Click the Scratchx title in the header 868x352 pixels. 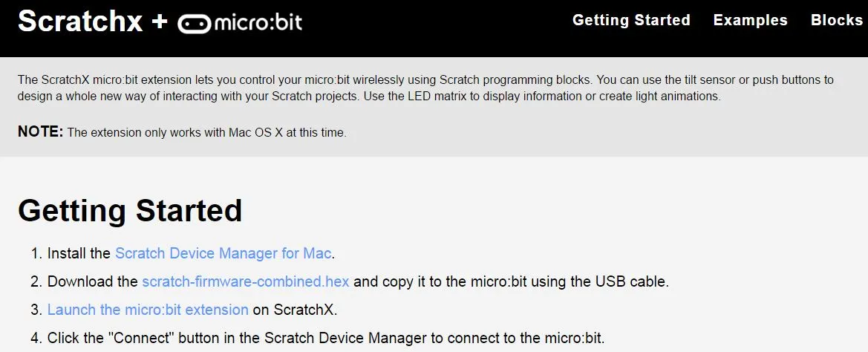(80, 21)
